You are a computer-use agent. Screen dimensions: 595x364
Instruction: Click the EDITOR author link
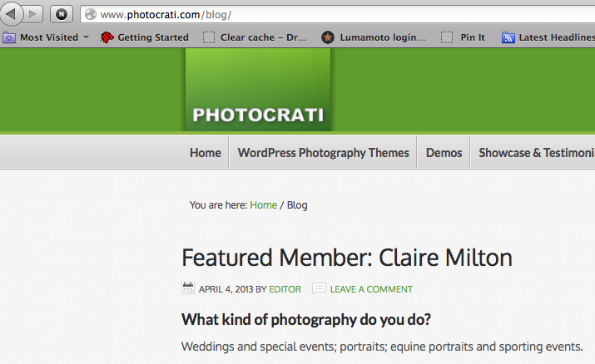coord(285,289)
